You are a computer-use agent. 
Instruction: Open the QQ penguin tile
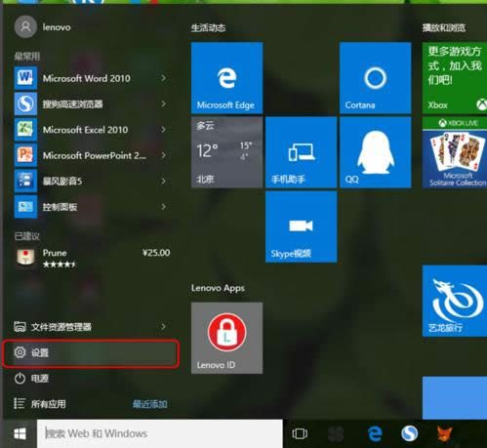click(x=375, y=152)
